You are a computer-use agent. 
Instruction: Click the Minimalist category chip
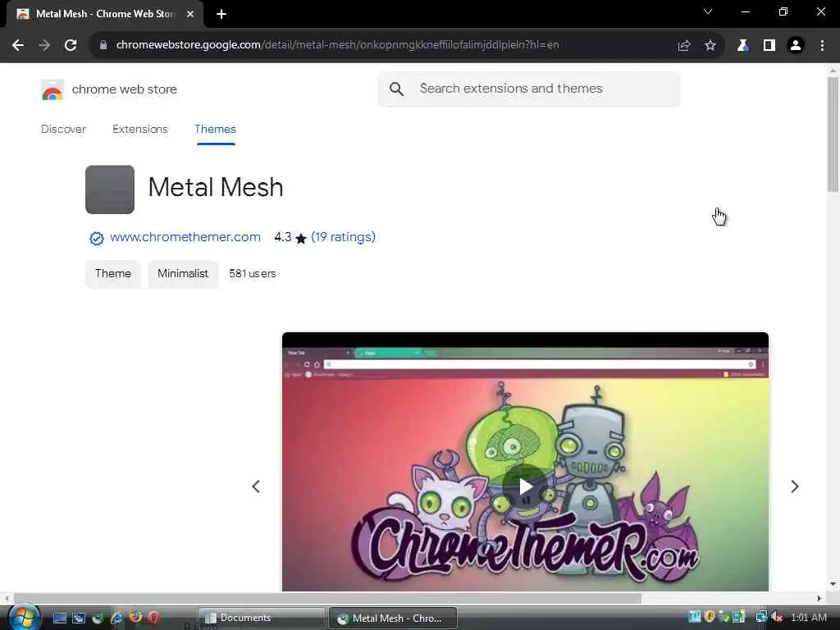[183, 274]
